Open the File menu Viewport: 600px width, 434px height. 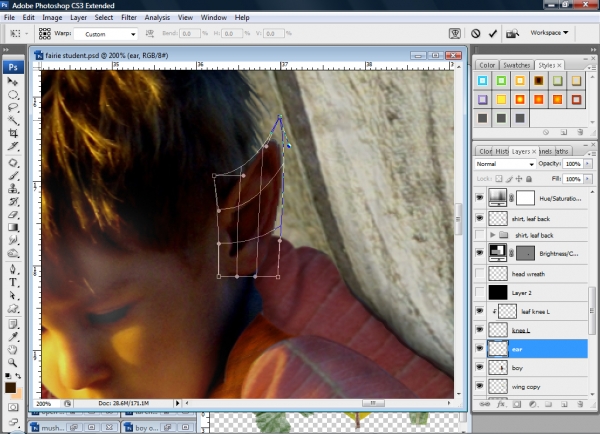[9, 18]
